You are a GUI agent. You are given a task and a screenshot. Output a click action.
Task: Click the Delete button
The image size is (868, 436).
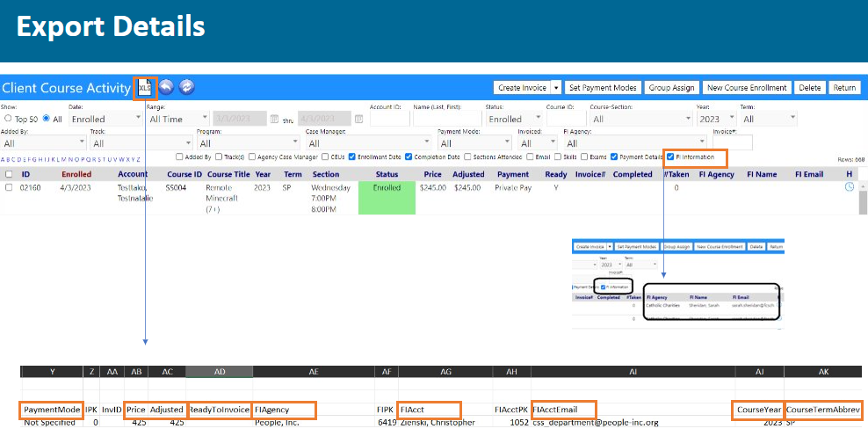(x=810, y=88)
